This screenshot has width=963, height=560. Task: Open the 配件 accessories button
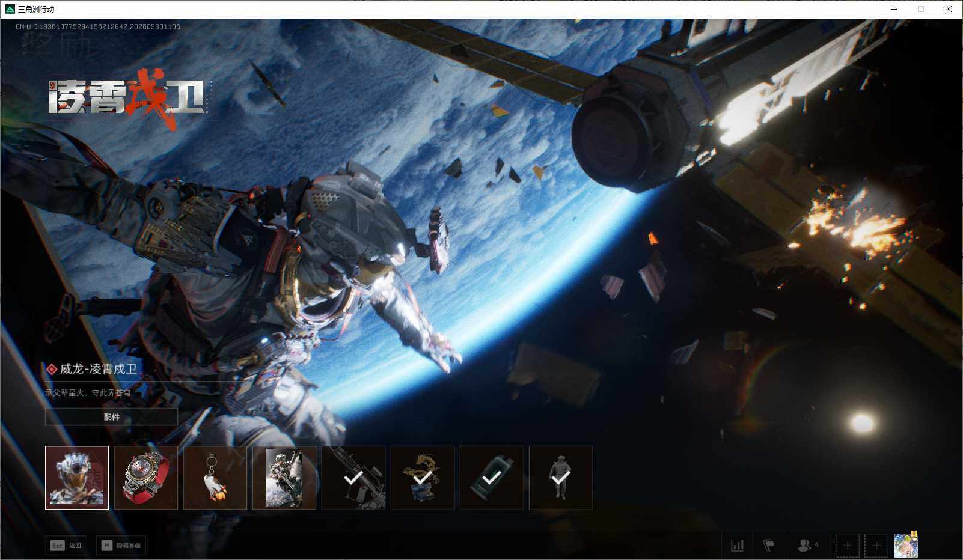[x=112, y=417]
